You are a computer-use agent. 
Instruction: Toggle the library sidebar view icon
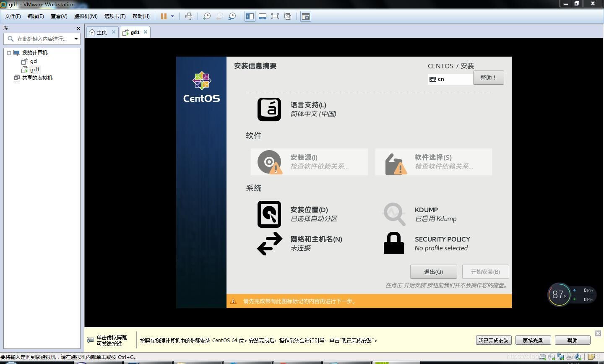point(250,16)
